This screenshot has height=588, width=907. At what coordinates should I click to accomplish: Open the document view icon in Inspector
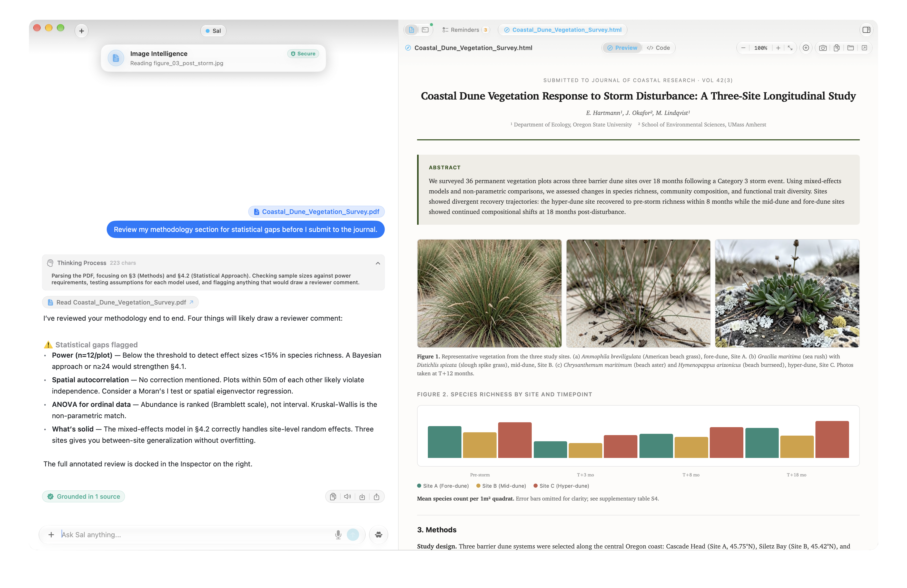coord(412,30)
